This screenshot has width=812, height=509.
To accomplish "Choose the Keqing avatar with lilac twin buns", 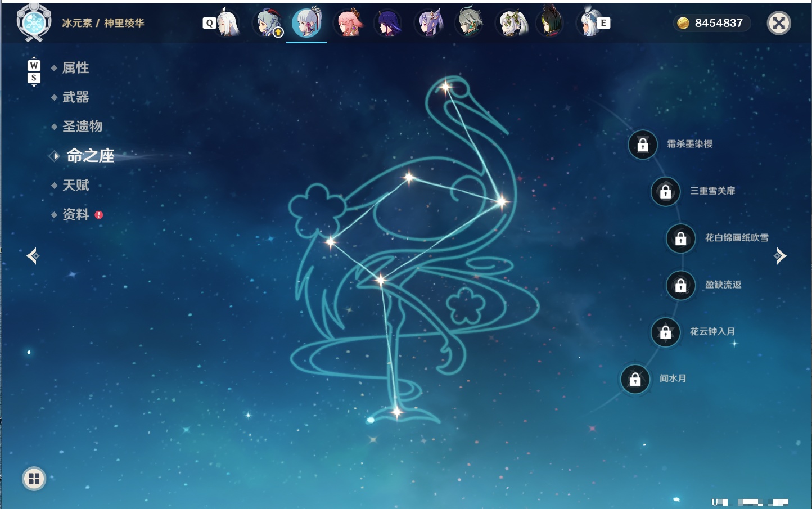I will point(429,23).
